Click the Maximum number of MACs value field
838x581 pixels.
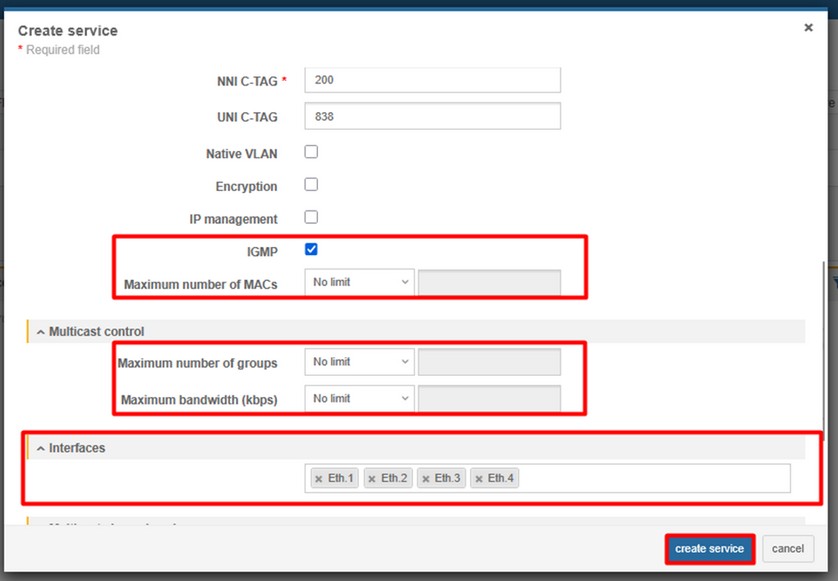point(489,283)
